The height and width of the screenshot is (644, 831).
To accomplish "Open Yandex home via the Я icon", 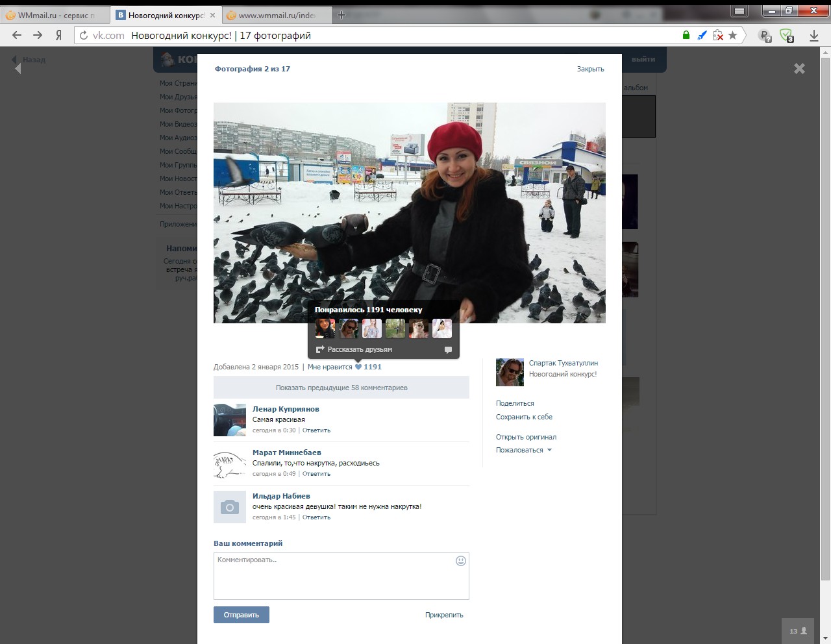I will pyautogui.click(x=58, y=35).
